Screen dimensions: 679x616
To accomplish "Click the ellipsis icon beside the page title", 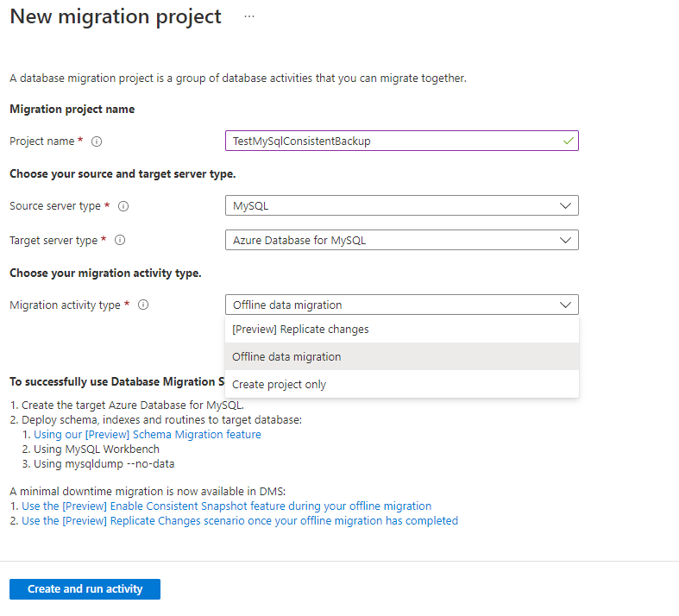I will click(x=249, y=16).
